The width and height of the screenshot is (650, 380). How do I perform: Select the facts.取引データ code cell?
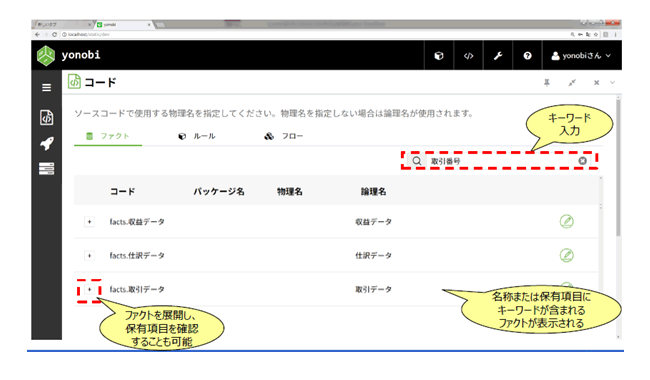click(137, 289)
